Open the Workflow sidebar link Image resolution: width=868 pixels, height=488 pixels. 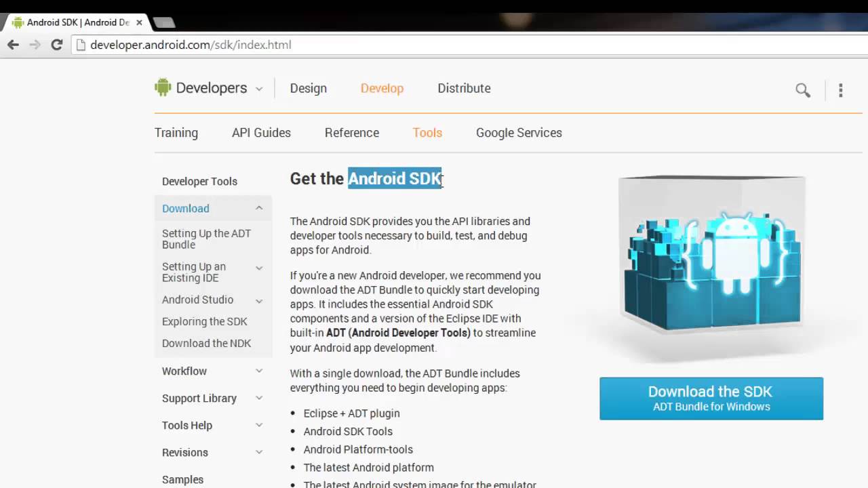184,371
